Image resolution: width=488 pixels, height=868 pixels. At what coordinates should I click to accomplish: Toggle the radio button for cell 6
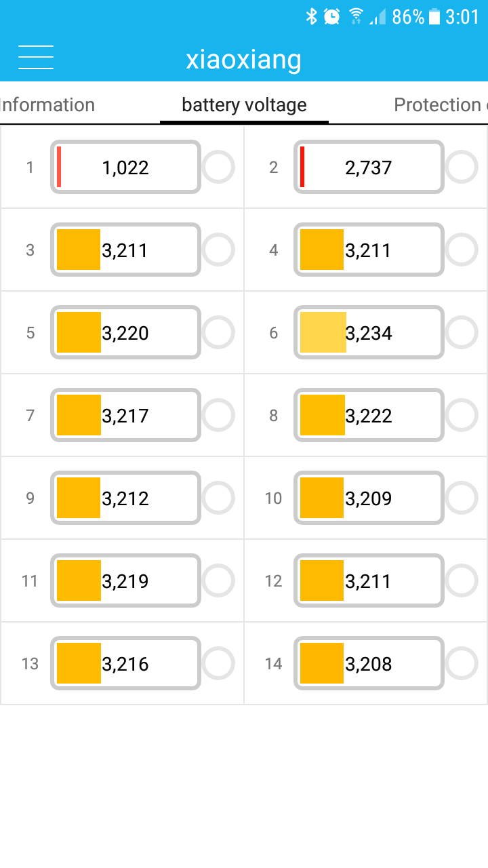click(462, 332)
